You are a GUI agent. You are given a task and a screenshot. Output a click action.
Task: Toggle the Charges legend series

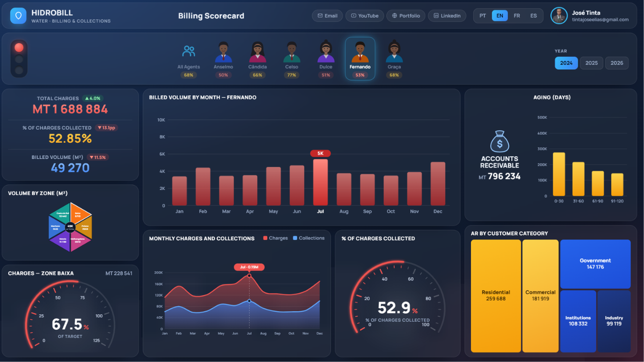pyautogui.click(x=275, y=238)
